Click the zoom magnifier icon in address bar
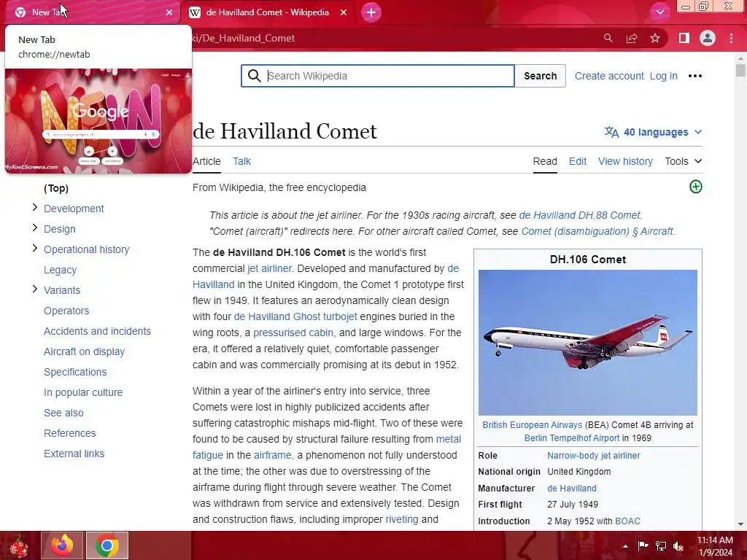Viewport: 747px width, 560px height. (608, 38)
